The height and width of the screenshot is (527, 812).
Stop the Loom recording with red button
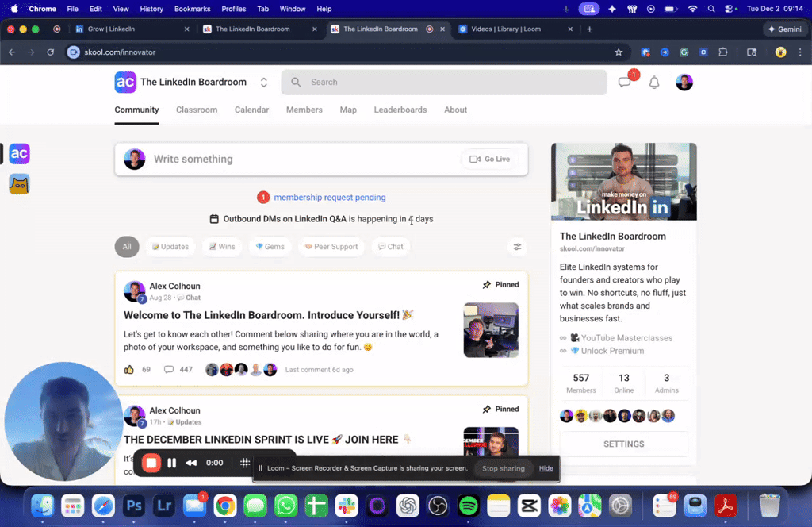coord(151,463)
